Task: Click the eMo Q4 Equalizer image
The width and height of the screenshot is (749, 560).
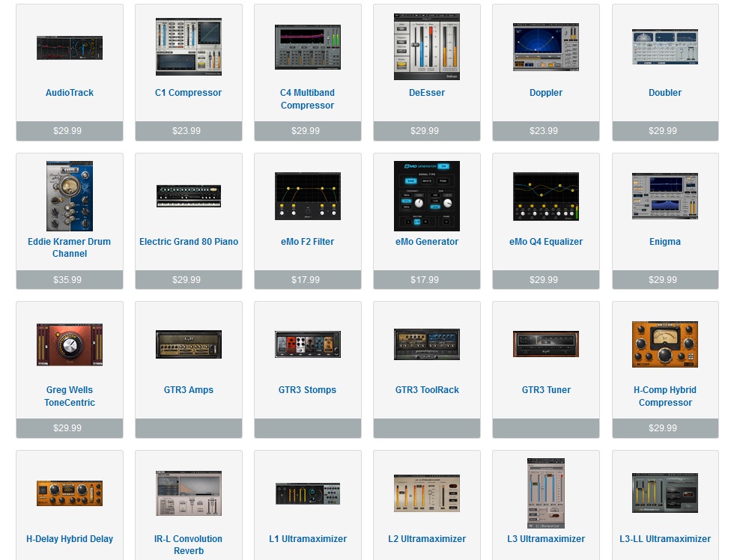Action: point(546,196)
